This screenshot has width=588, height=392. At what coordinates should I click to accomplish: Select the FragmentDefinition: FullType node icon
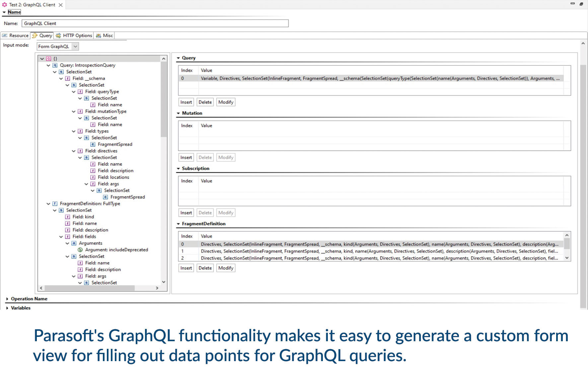tap(55, 203)
